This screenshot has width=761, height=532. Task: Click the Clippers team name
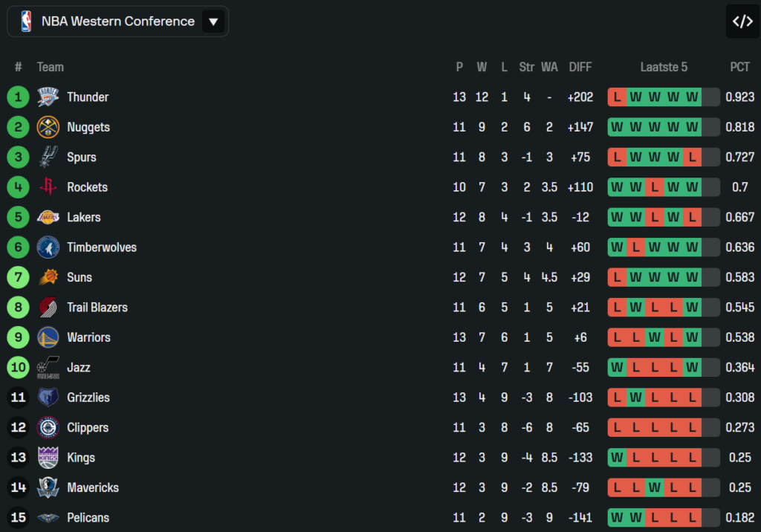pos(88,428)
